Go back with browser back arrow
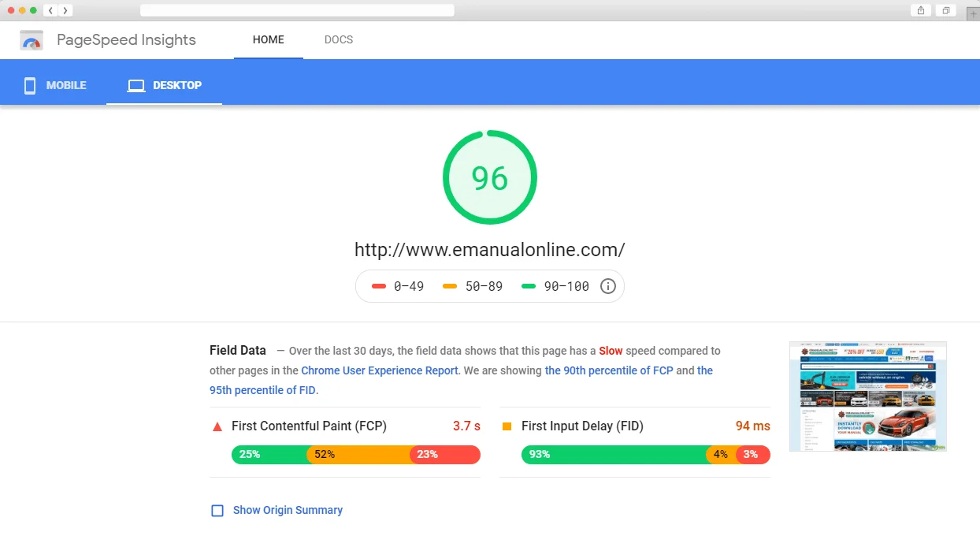Screen dimensions: 980x547 point(50,10)
